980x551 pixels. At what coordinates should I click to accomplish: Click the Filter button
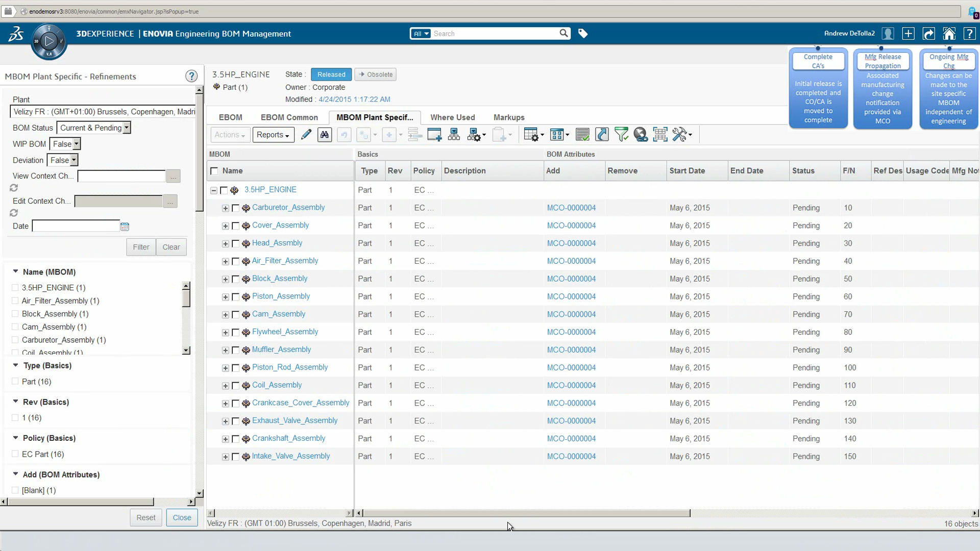tap(141, 247)
